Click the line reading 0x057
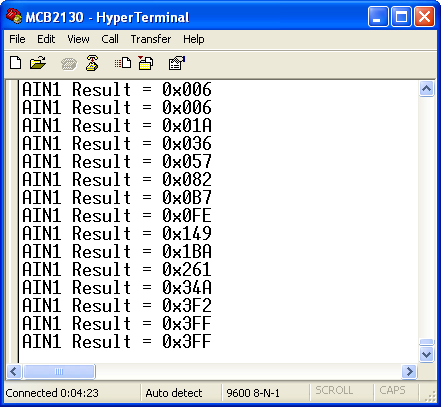The image size is (441, 407). 117,162
